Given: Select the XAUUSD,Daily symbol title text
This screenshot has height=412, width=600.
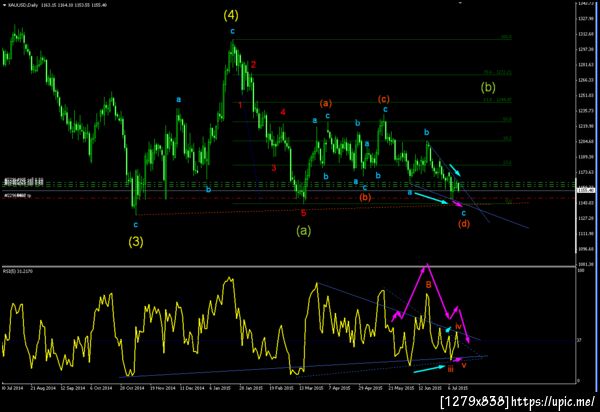Looking at the screenshot, I should tap(23, 5).
